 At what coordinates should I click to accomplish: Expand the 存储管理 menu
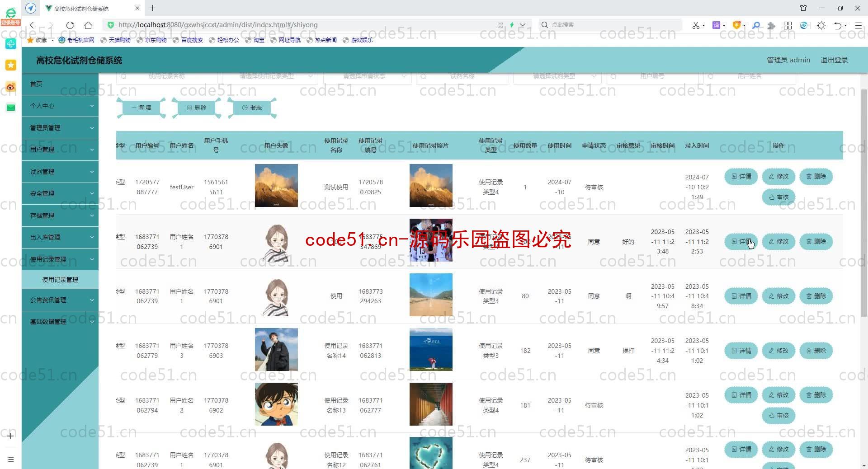[x=60, y=216]
